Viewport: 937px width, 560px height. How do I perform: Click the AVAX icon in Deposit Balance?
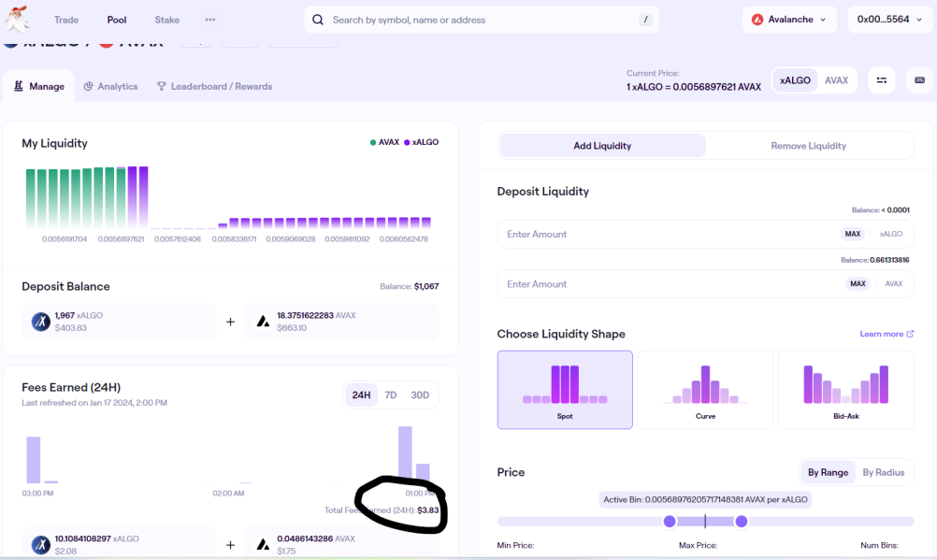tap(263, 322)
